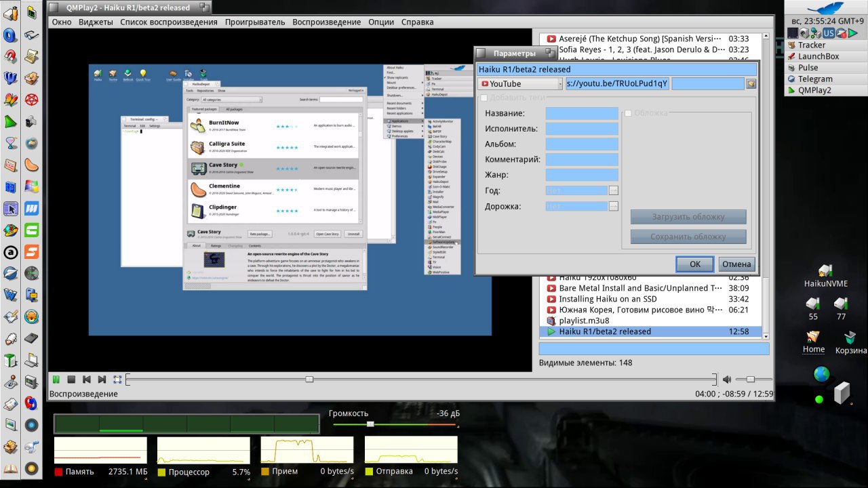Select 'Haiku R1/beta2 released' playlist row
Image resolution: width=868 pixels, height=488 pixels.
click(x=650, y=331)
